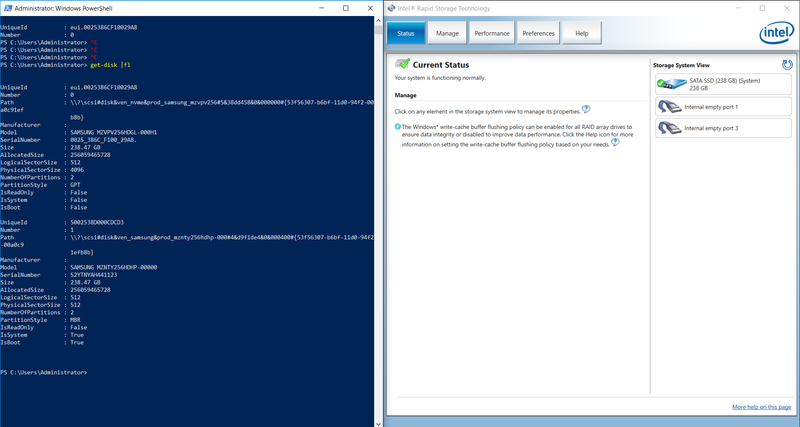The image size is (800, 427).
Task: Select the SATA SSD (238 GB) System drive
Action: (x=723, y=84)
